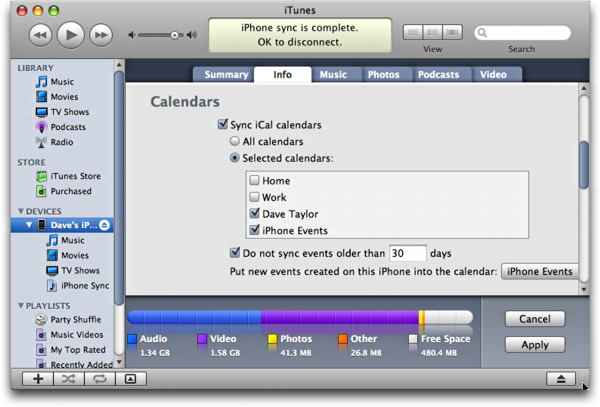Image resolution: width=600 pixels, height=407 pixels.
Task: Click the main panel scrollbar thumb
Action: (x=584, y=165)
